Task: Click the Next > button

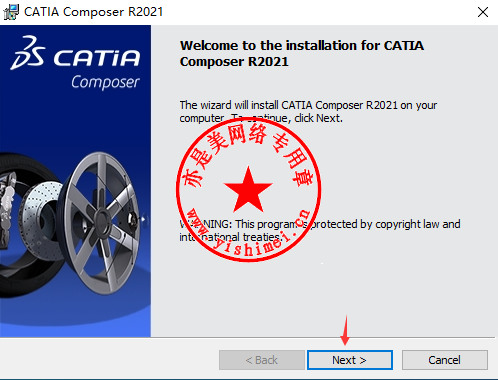Action: point(350,360)
